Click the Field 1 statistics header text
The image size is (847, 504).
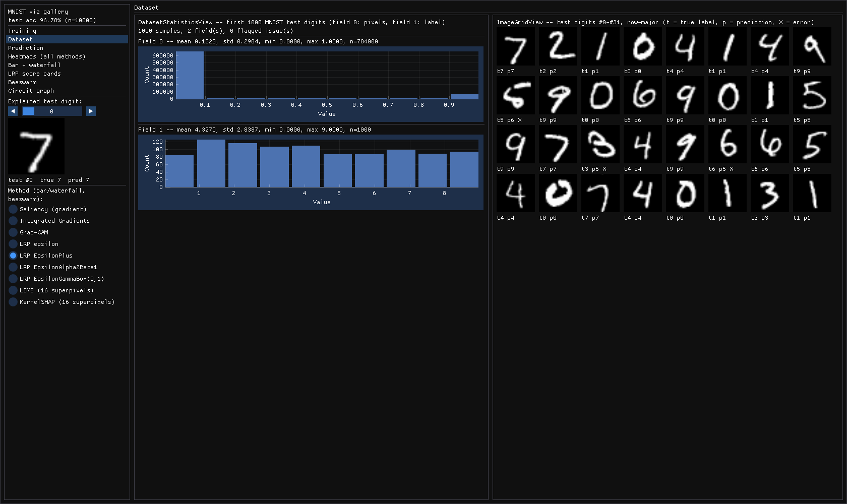[x=255, y=130]
